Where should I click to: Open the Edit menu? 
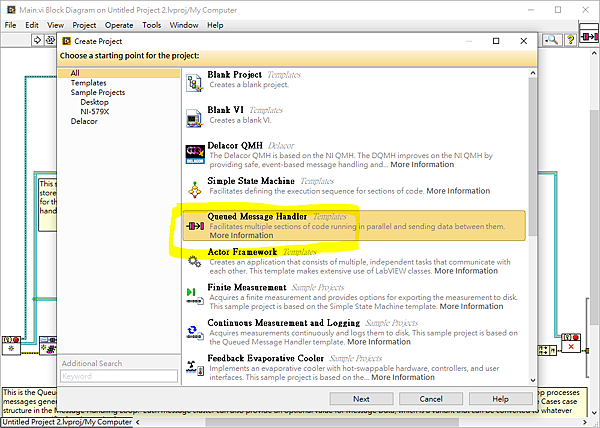(32, 25)
